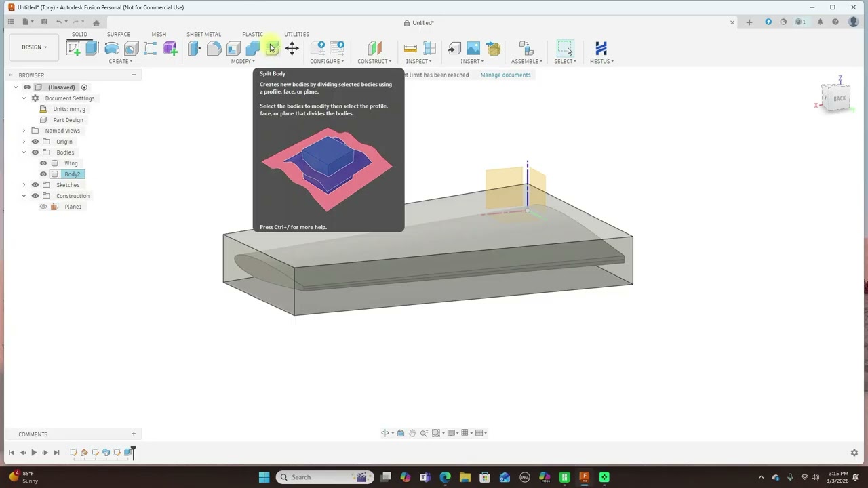868x488 pixels.
Task: Collapse the (Unsaved) root tree node
Action: click(x=16, y=87)
